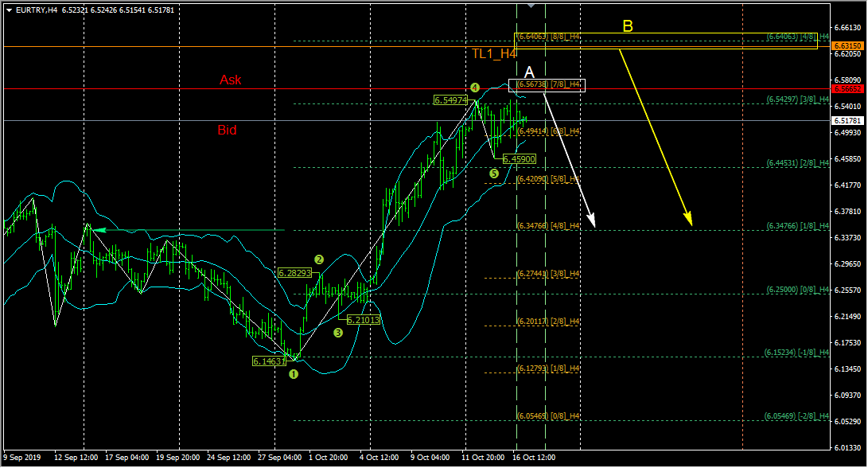
Task: Click the 6.21013 zigzag price label
Action: tap(363, 320)
